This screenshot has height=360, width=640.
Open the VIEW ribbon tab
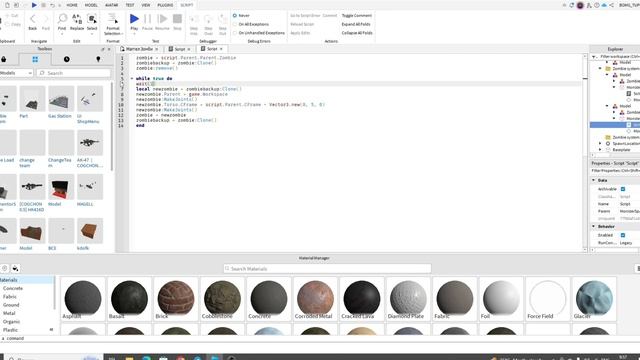[x=146, y=5]
